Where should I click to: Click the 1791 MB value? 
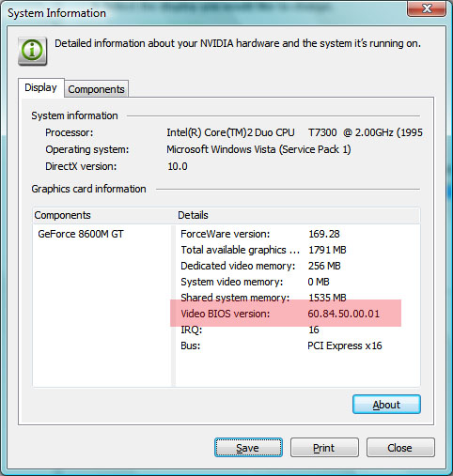[327, 250]
